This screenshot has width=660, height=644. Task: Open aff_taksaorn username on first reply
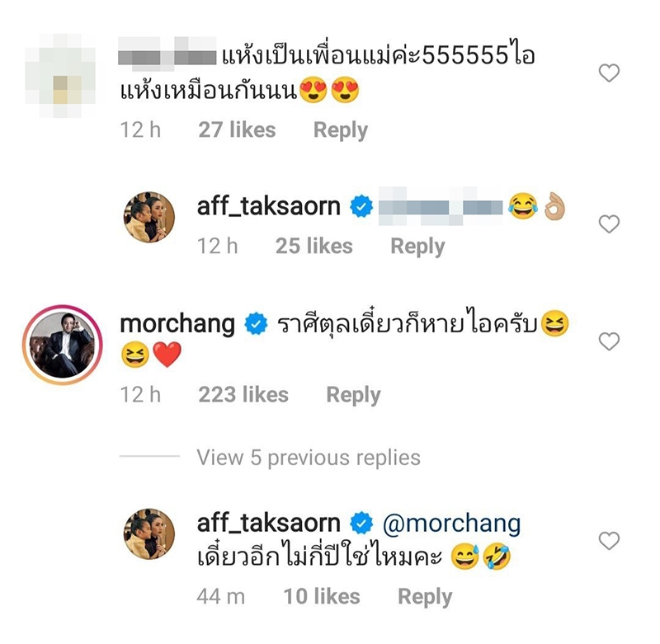pyautogui.click(x=269, y=206)
